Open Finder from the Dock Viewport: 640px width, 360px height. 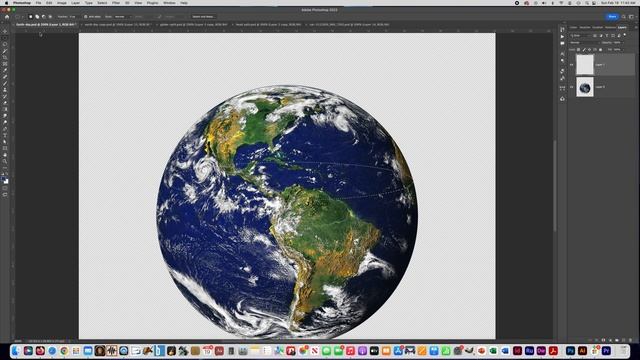coord(16,351)
